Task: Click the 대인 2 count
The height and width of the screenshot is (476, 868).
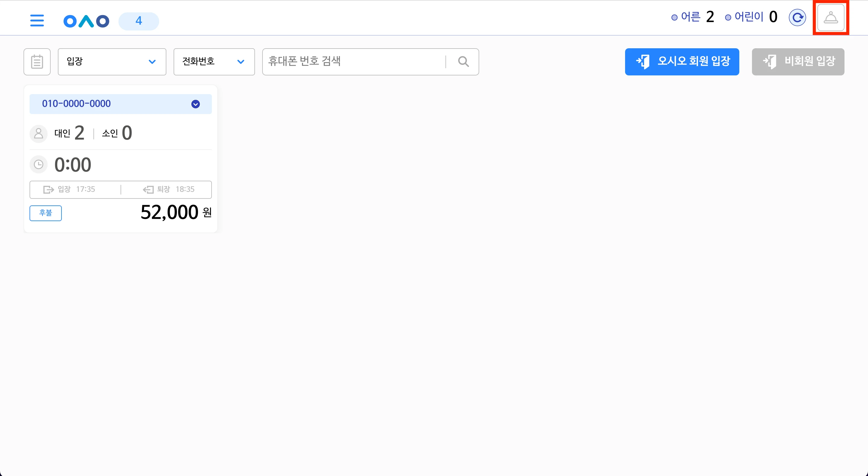Action: [69, 133]
